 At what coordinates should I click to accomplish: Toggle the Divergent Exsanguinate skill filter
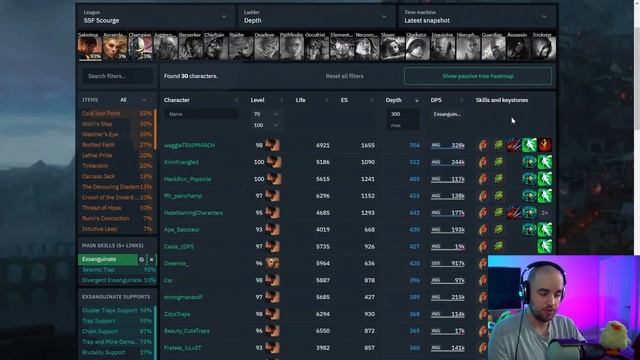(118, 280)
